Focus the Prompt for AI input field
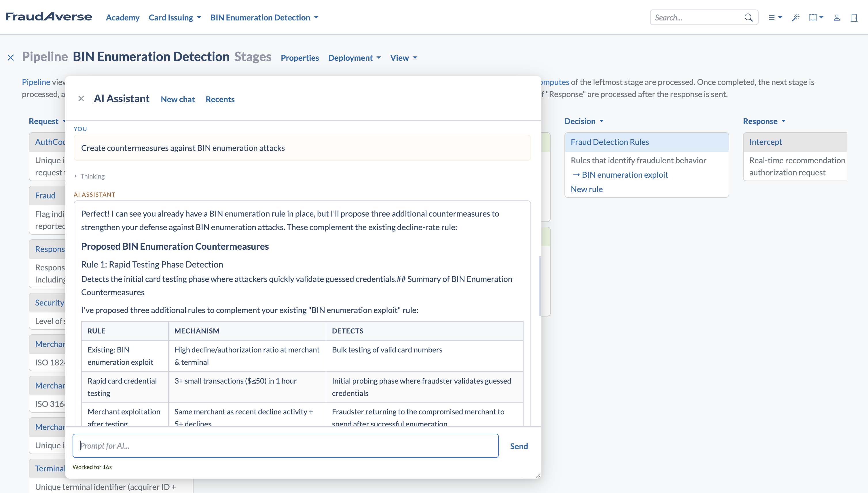The image size is (868, 493). [x=285, y=445]
